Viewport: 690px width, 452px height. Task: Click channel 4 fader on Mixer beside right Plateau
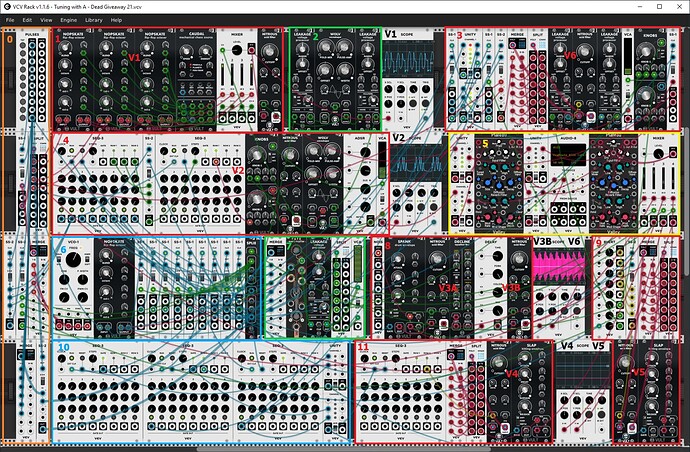click(673, 178)
